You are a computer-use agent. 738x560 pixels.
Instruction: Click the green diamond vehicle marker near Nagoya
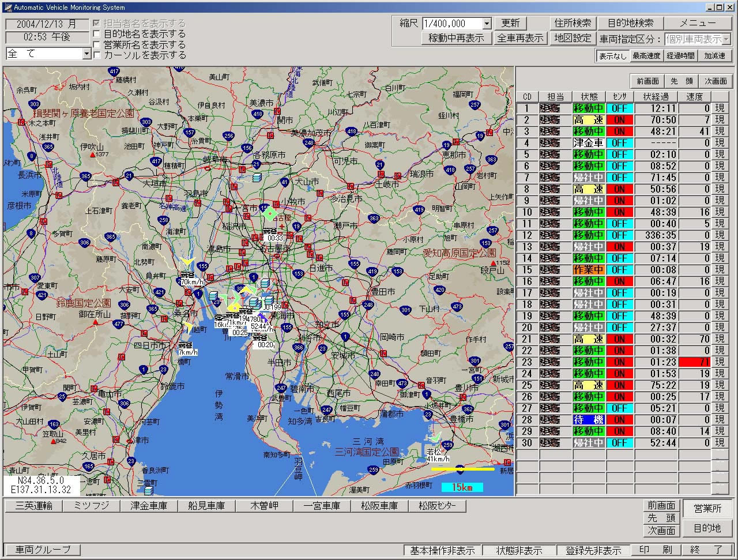point(270,213)
